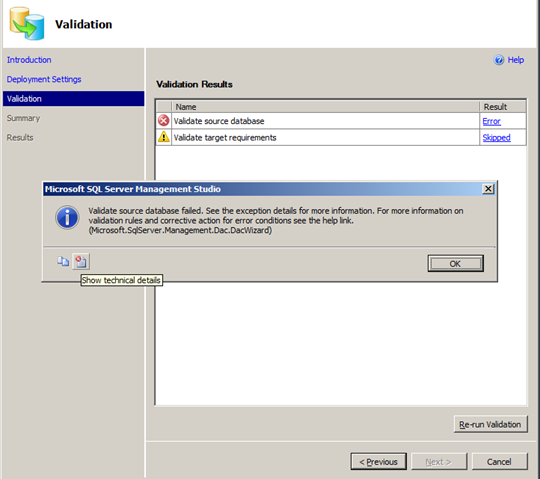Click the copy message text icon

[63, 261]
